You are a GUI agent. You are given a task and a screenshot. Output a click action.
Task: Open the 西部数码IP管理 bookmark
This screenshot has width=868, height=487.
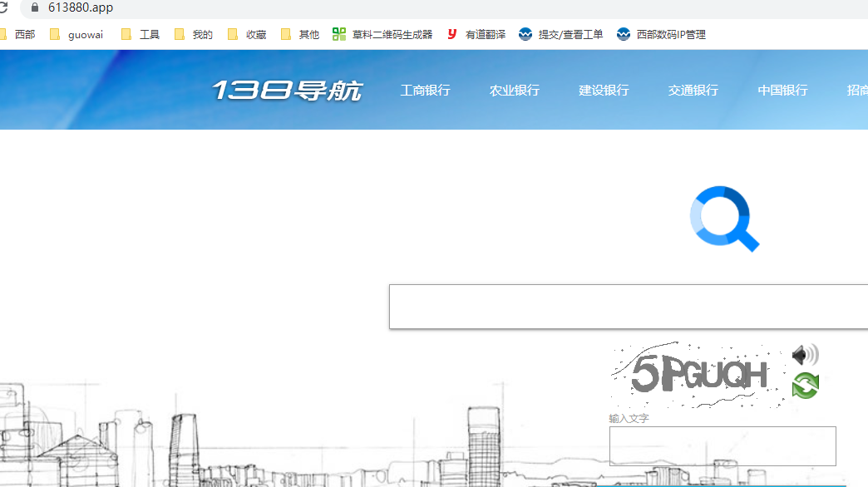point(661,34)
